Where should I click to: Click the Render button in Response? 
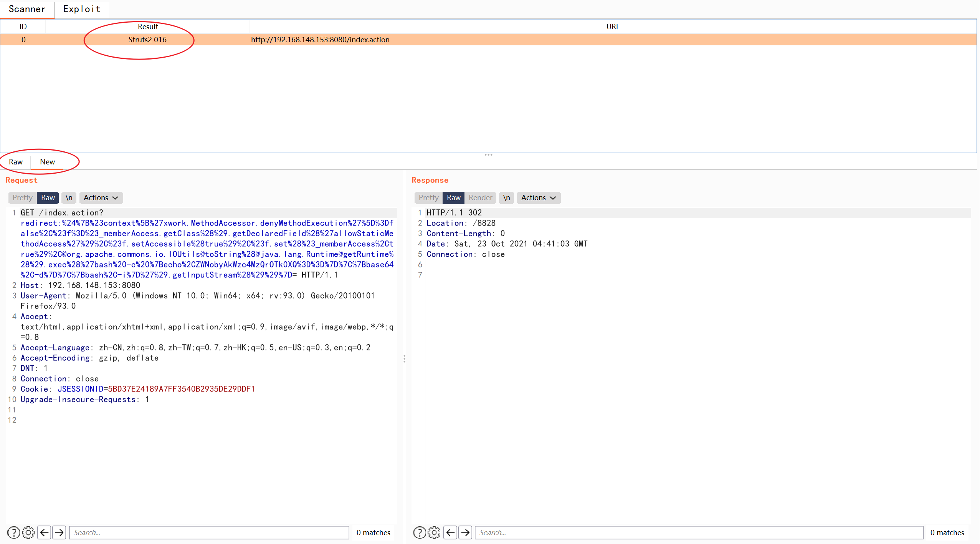click(x=480, y=197)
